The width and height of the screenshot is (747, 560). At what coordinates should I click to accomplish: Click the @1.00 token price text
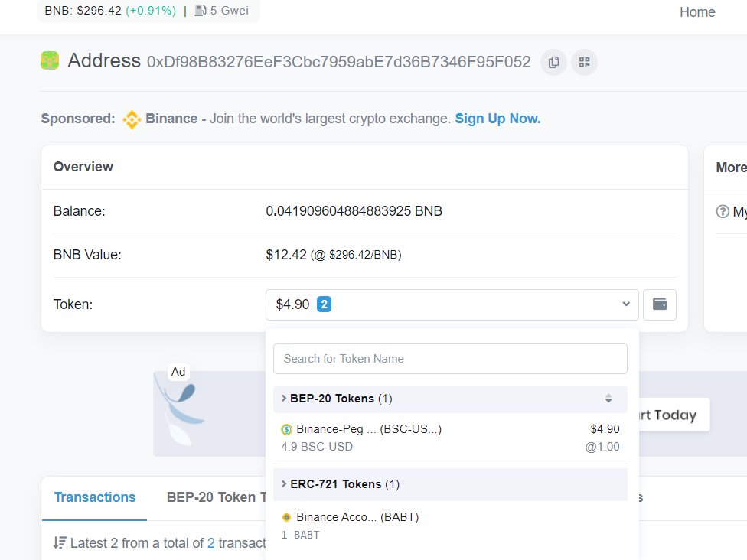coord(602,447)
